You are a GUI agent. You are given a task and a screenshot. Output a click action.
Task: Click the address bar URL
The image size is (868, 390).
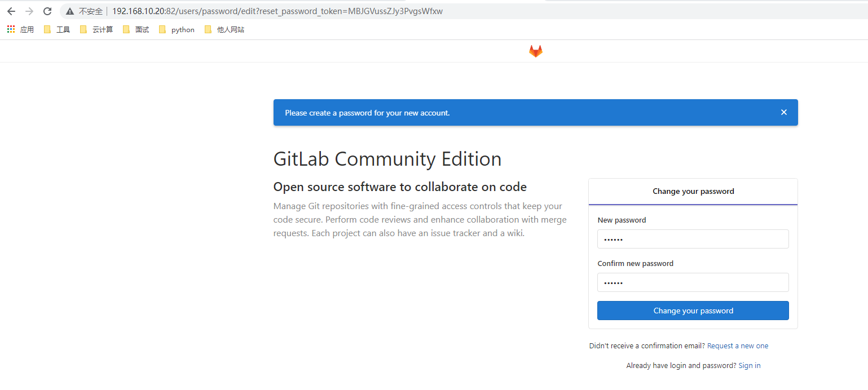(277, 11)
